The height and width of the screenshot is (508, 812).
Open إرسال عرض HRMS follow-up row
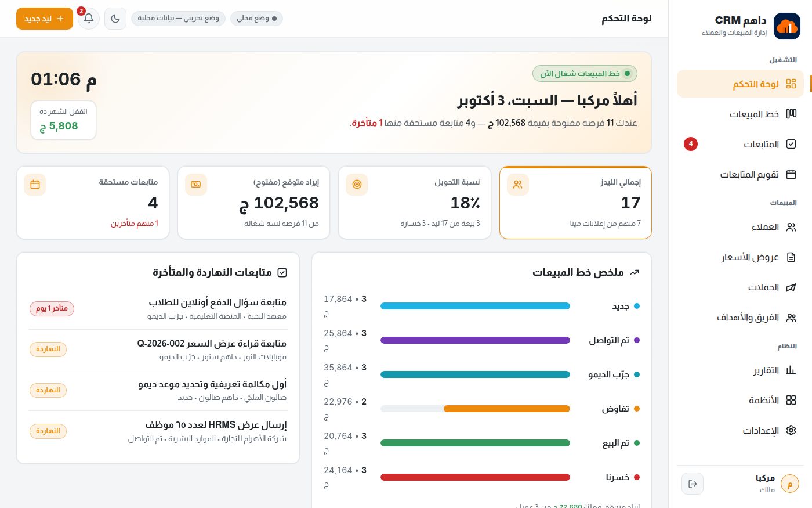[158, 431]
